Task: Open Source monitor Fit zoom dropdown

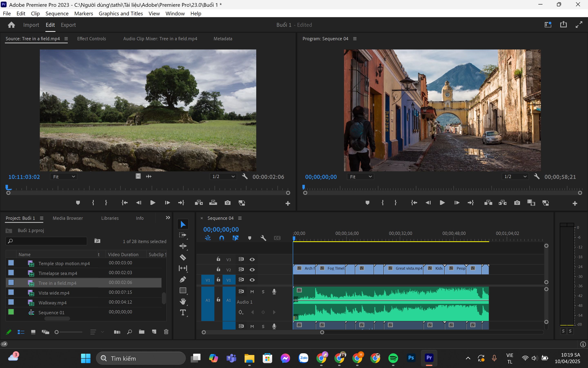Action: pyautogui.click(x=64, y=177)
